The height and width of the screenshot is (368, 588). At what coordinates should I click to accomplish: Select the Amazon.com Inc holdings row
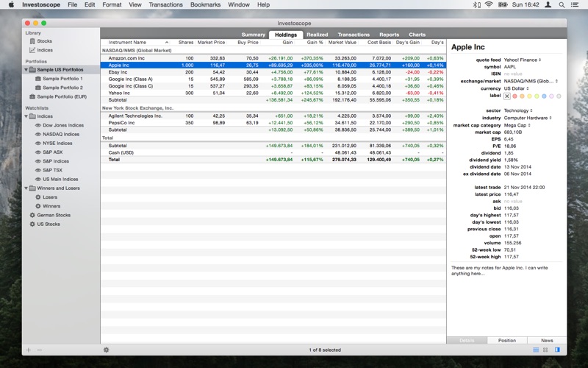point(273,58)
